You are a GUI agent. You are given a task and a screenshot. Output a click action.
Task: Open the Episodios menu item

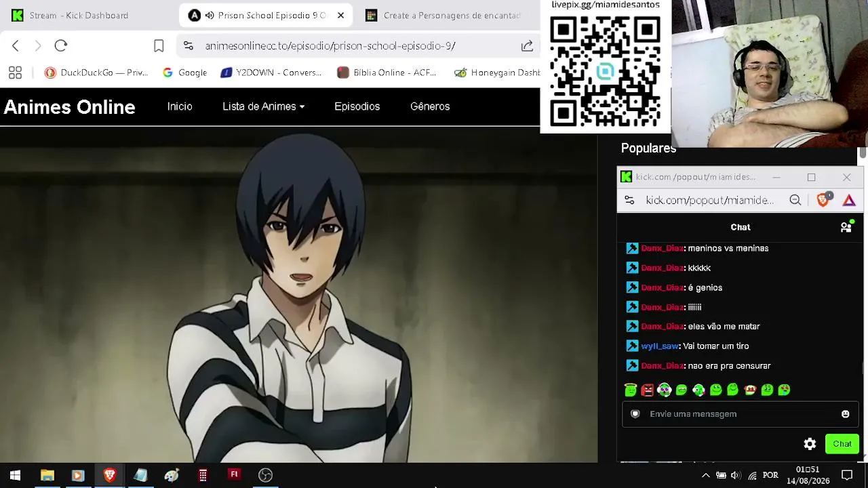pyautogui.click(x=357, y=106)
